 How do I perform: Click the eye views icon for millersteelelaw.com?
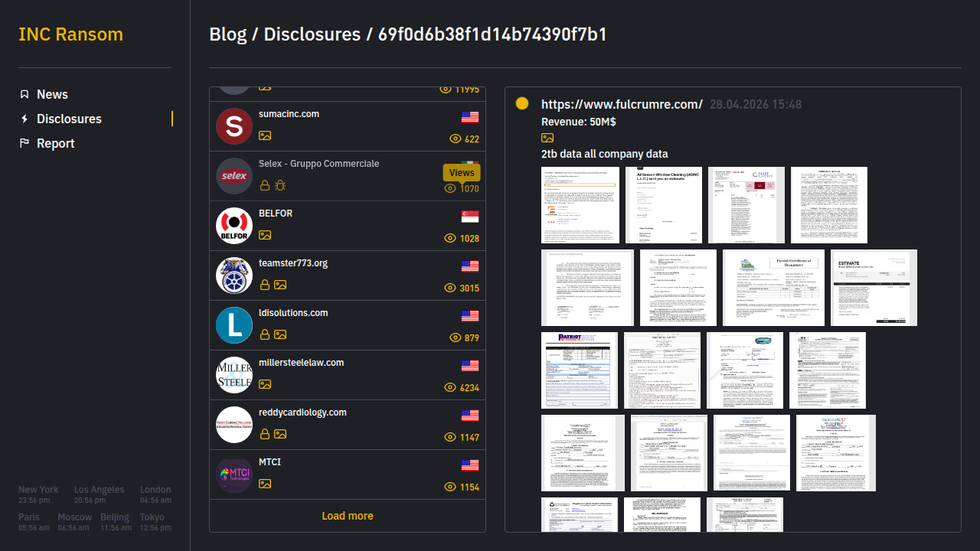coord(450,387)
